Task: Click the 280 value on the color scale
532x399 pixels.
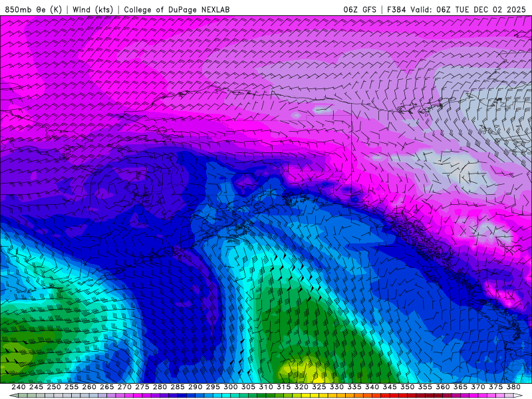Action: coord(160,387)
